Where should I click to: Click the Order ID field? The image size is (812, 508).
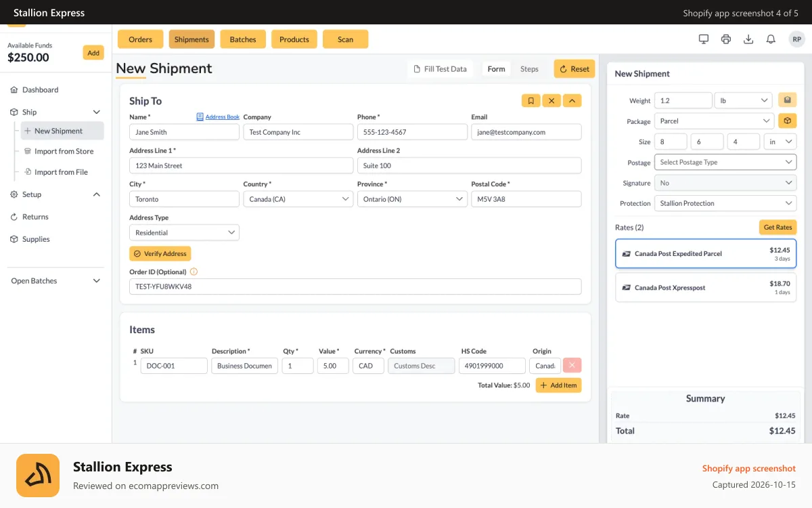click(355, 287)
